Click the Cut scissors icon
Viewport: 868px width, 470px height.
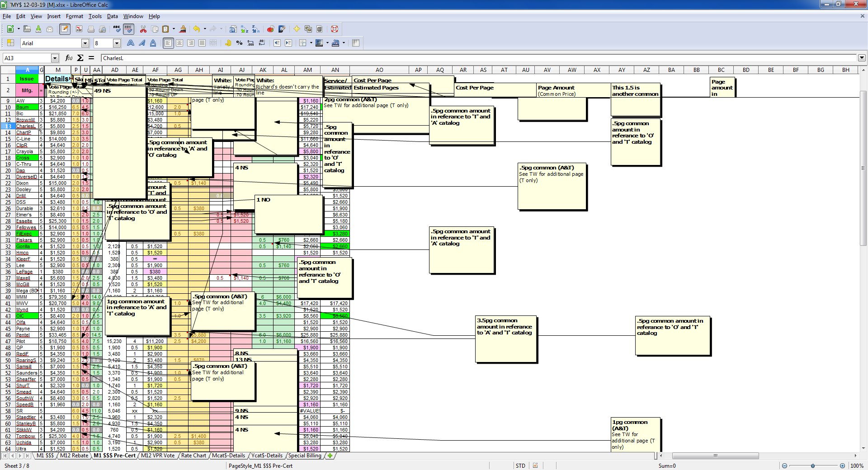pos(143,29)
